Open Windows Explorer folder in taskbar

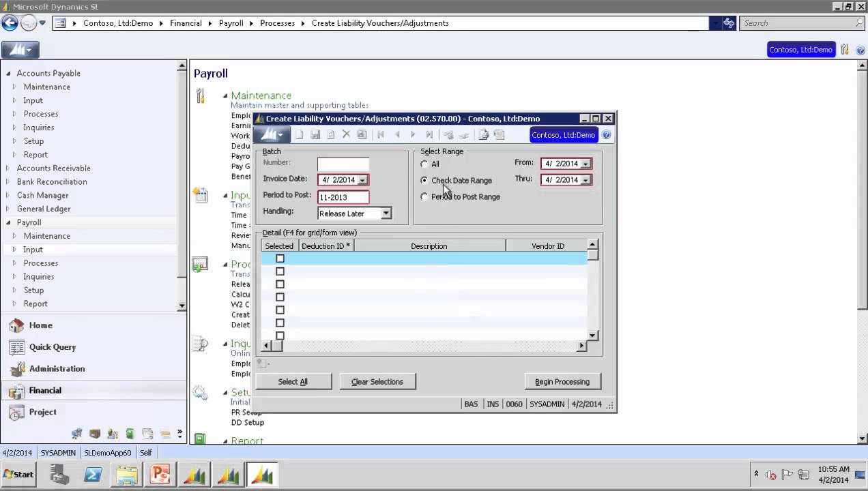[x=127, y=475]
